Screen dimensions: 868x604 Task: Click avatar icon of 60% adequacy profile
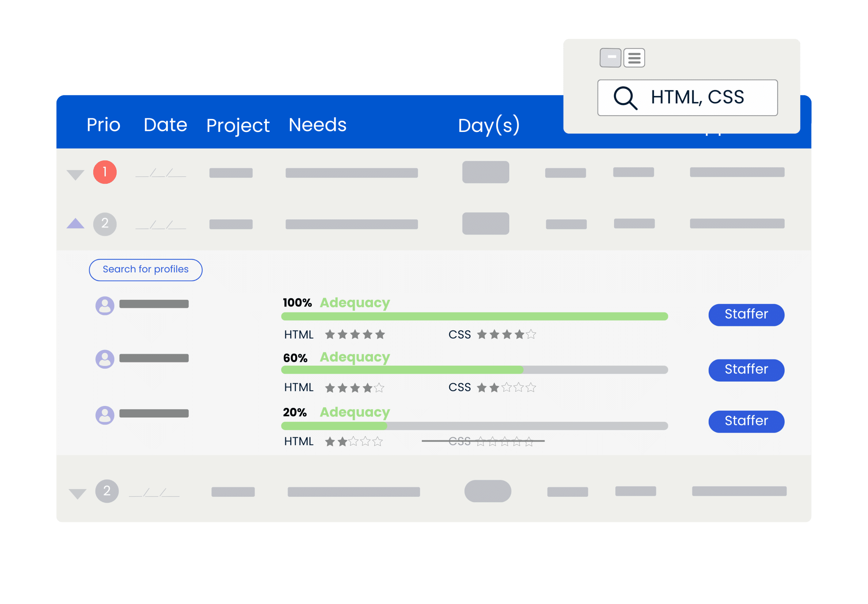(x=105, y=359)
